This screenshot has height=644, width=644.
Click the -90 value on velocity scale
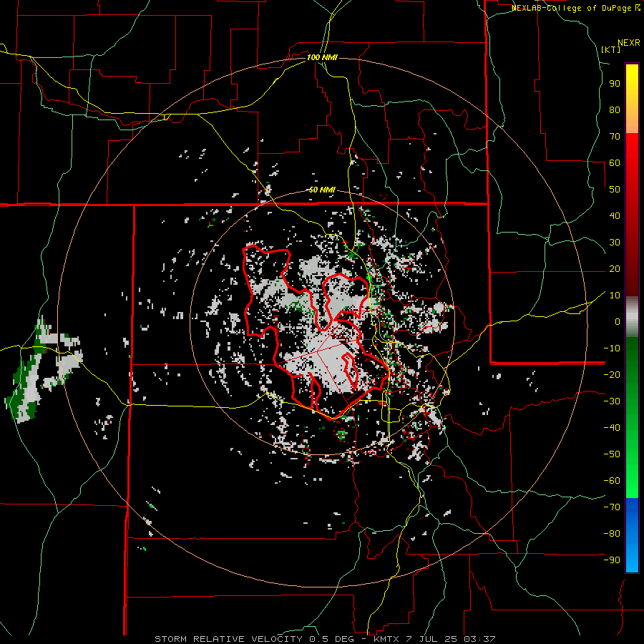612,560
